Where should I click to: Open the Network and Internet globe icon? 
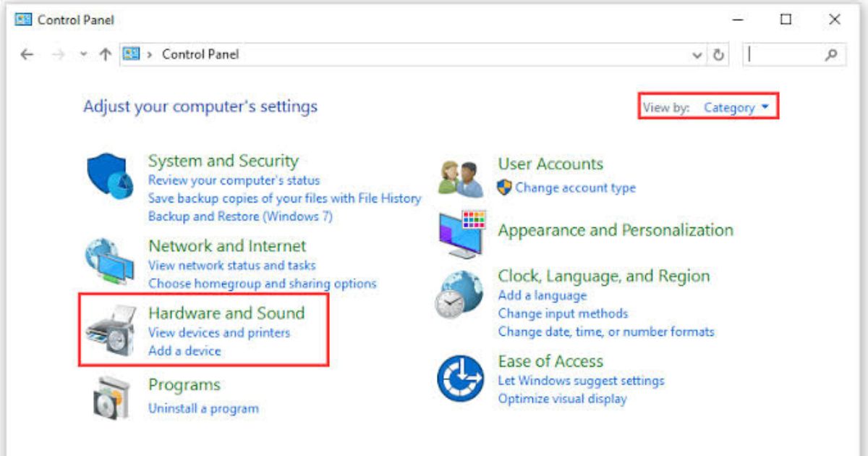109,262
